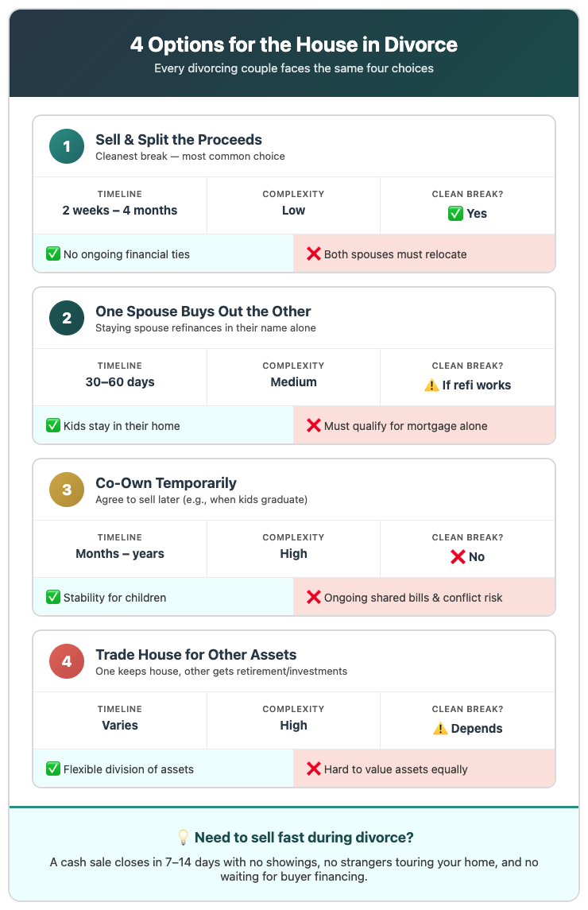Click the gold number 3 badge
The image size is (588, 910).
coord(67,490)
